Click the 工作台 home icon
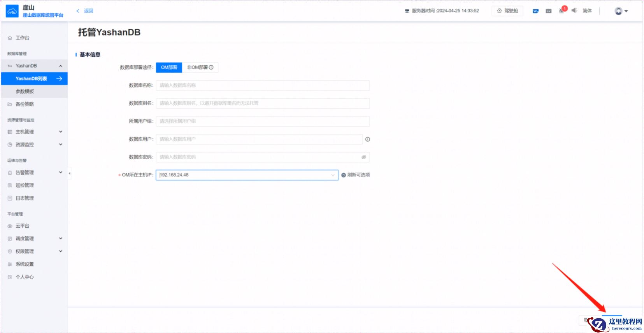Viewport: 644px width, 333px height. [x=10, y=38]
